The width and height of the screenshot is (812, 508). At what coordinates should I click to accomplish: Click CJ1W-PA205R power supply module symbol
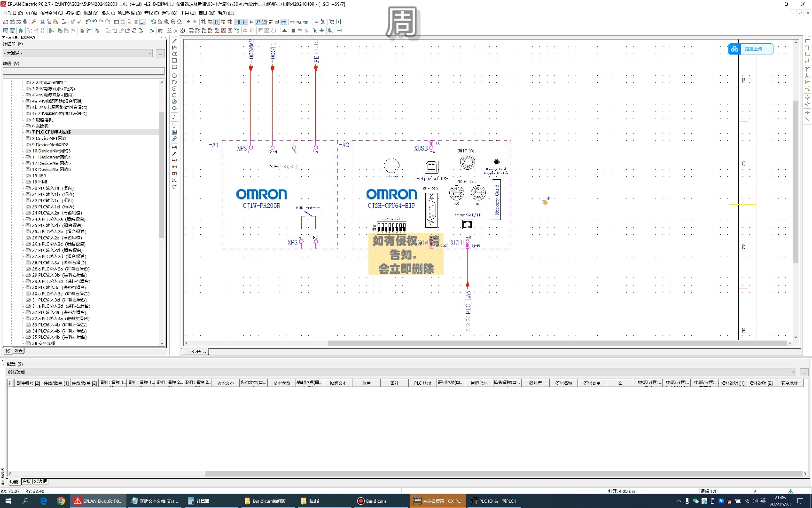(x=280, y=195)
